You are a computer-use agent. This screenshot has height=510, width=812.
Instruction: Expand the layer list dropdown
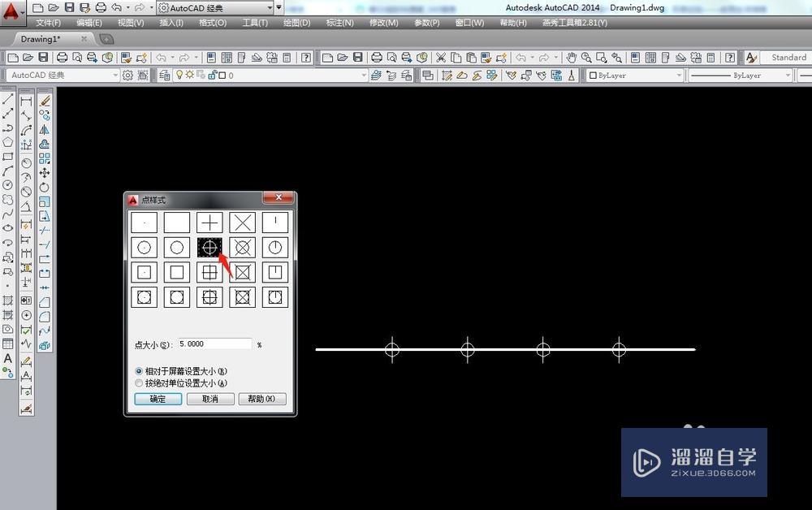(x=364, y=76)
